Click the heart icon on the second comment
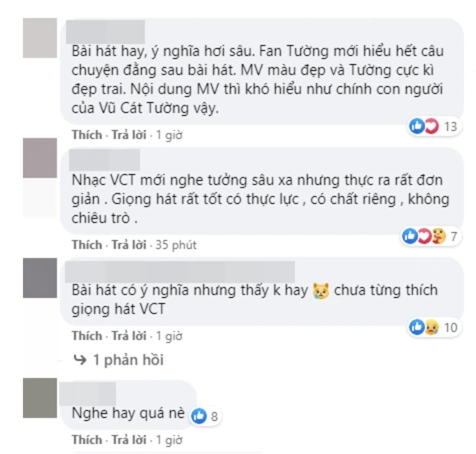This screenshot has width=476, height=454. [424, 236]
